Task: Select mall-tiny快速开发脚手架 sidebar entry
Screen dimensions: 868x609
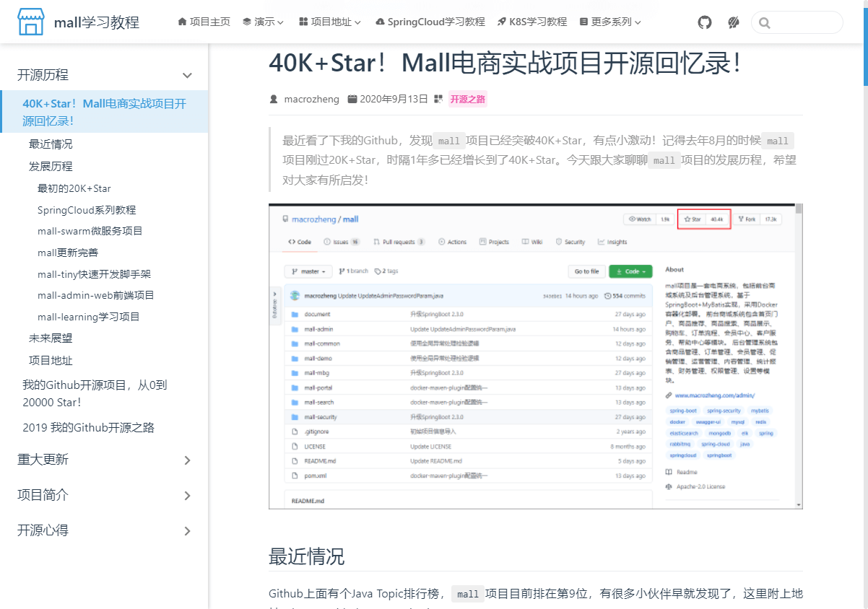Action: coord(94,274)
